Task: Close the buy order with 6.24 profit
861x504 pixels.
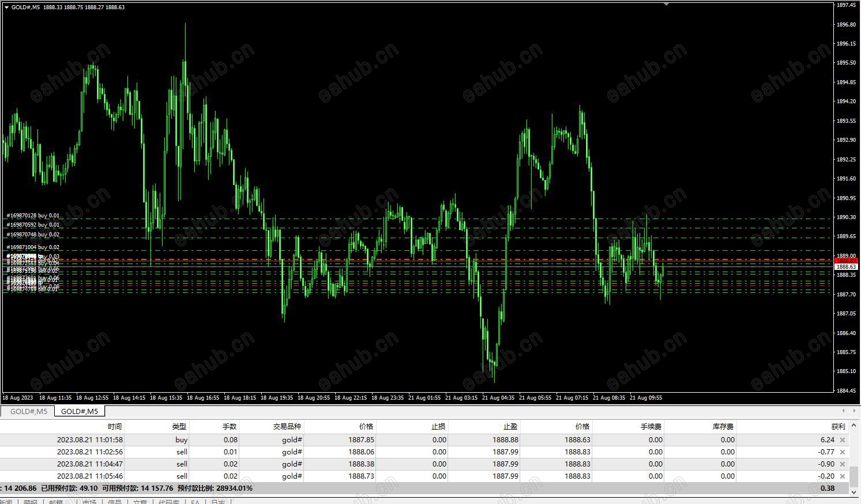Action: click(843, 440)
